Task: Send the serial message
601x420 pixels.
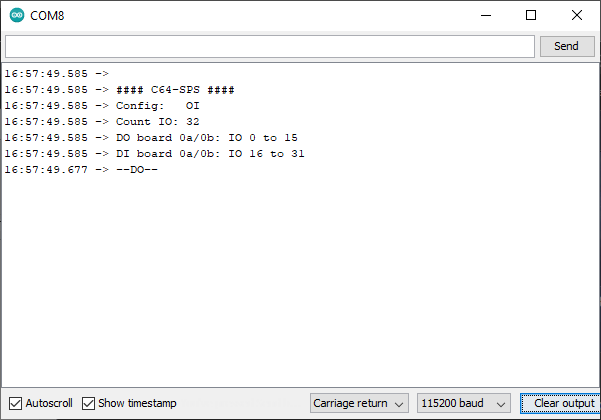Action: (567, 46)
